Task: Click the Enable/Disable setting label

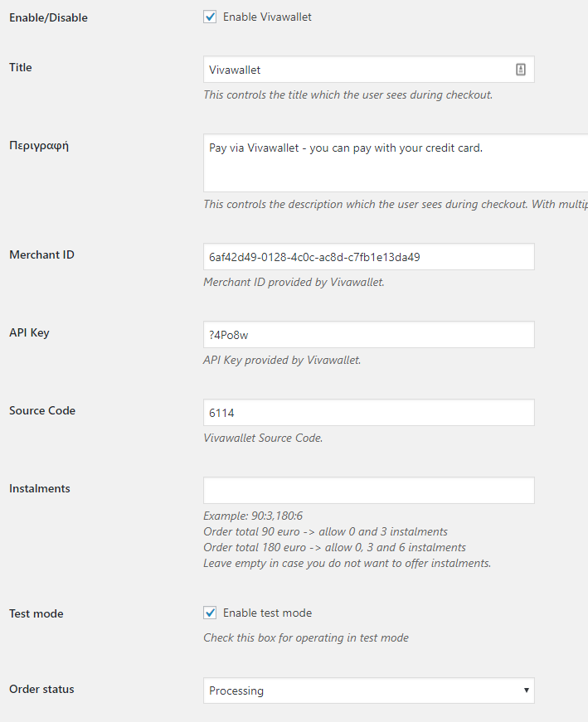Action: click(x=48, y=17)
